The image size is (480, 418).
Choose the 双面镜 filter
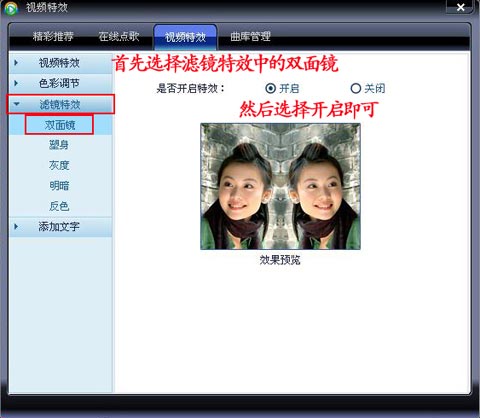60,125
